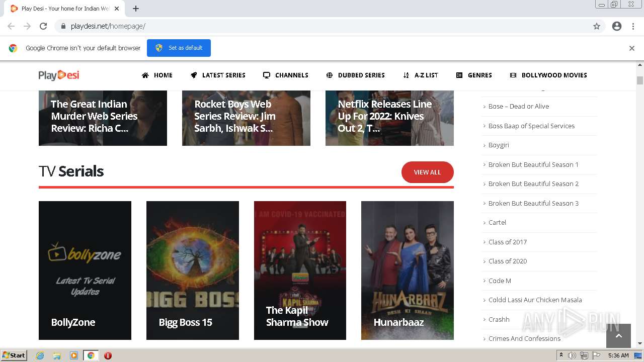This screenshot has height=362, width=644.
Task: Click the scroll-to-top arrow button
Action: click(618, 335)
